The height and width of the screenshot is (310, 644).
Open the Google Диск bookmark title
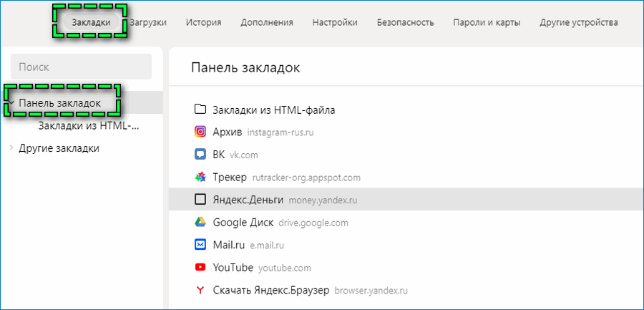pyautogui.click(x=243, y=223)
